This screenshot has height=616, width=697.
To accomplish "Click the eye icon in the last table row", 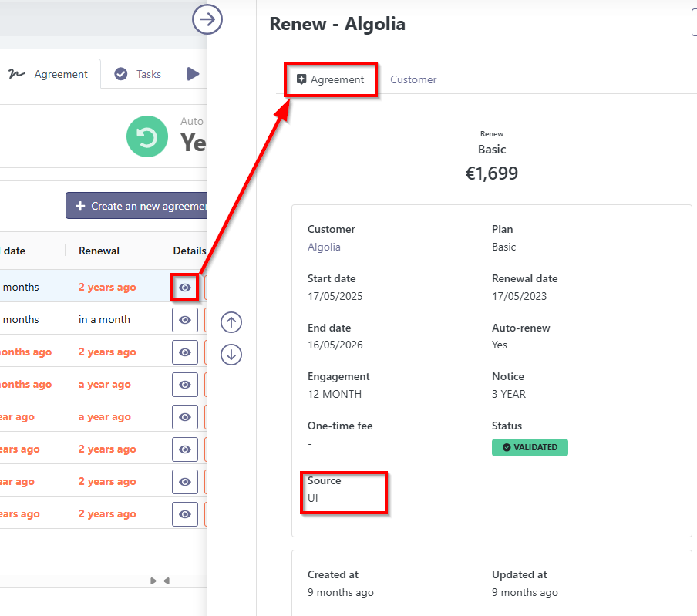I will (185, 514).
